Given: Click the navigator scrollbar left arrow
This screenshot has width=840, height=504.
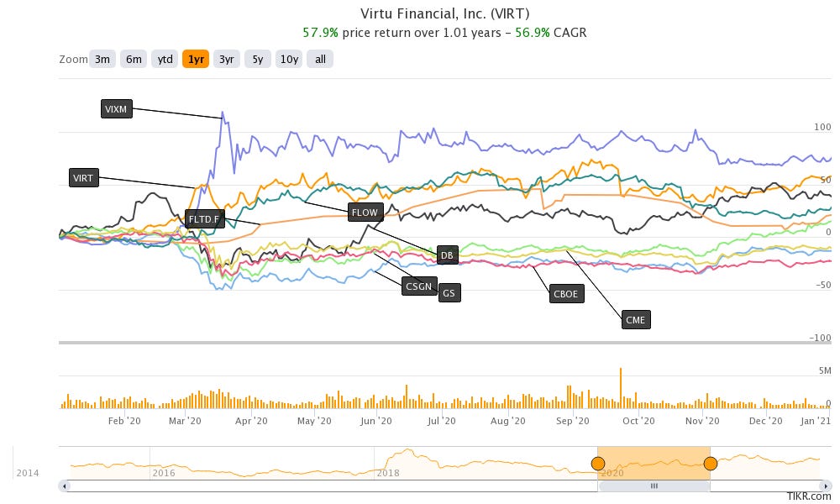Looking at the screenshot, I should 65,486.
